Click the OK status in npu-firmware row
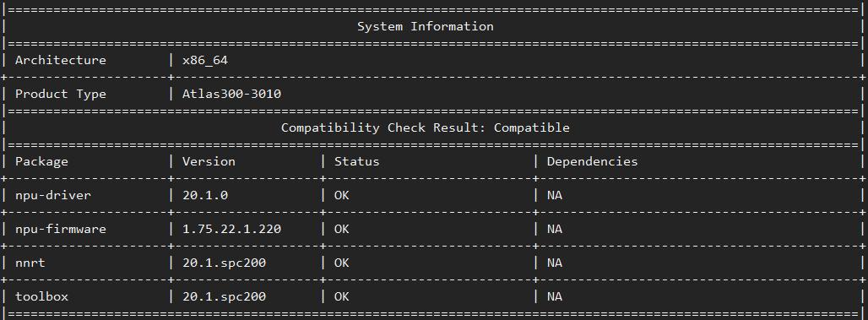The image size is (868, 320). point(342,229)
